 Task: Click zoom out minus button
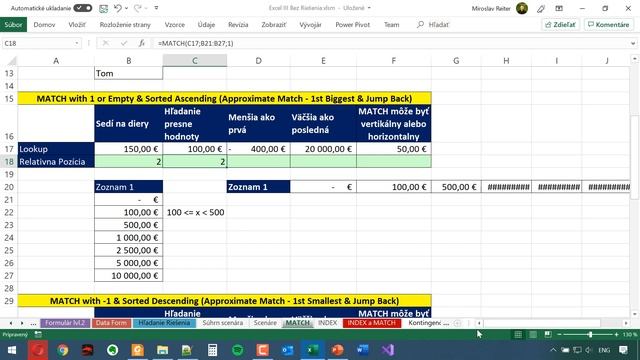coord(560,334)
